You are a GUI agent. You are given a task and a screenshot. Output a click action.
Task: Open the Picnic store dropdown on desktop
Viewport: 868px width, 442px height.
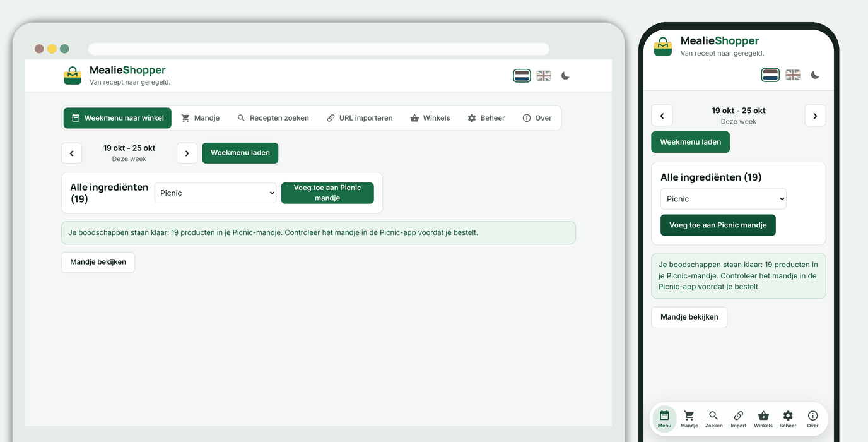pyautogui.click(x=216, y=193)
